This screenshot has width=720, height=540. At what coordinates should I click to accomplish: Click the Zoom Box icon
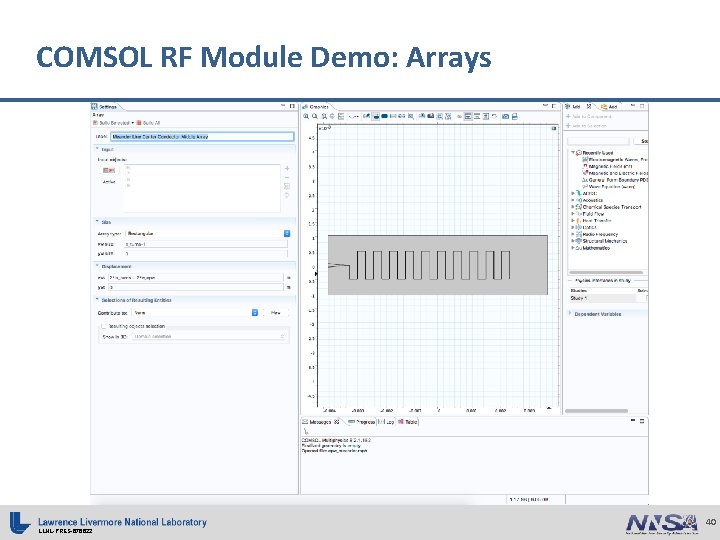[324, 117]
